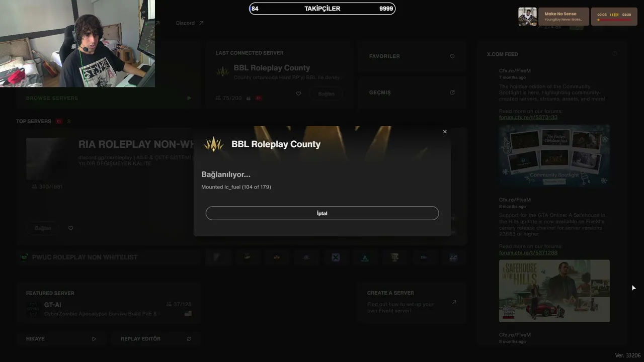This screenshot has height=362, width=644.
Task: Select the green A server icon
Action: (x=365, y=257)
